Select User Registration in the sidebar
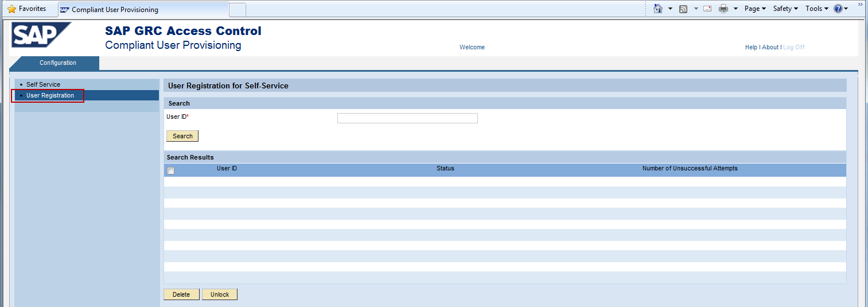The height and width of the screenshot is (307, 868). (50, 95)
